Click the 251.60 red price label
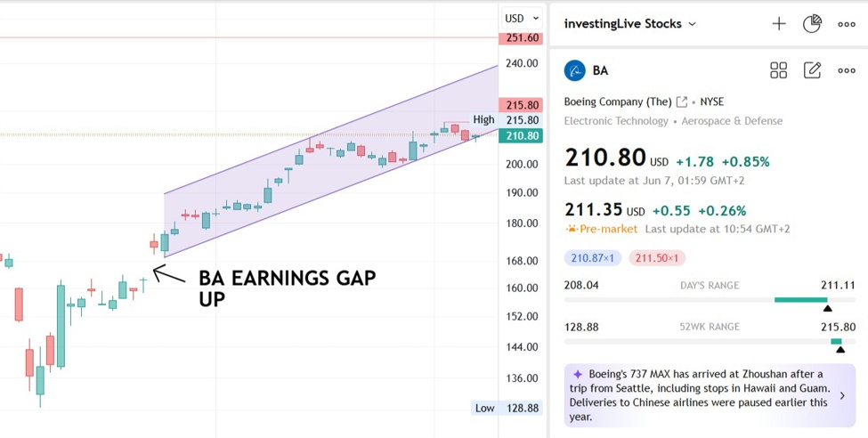 pyautogui.click(x=522, y=38)
